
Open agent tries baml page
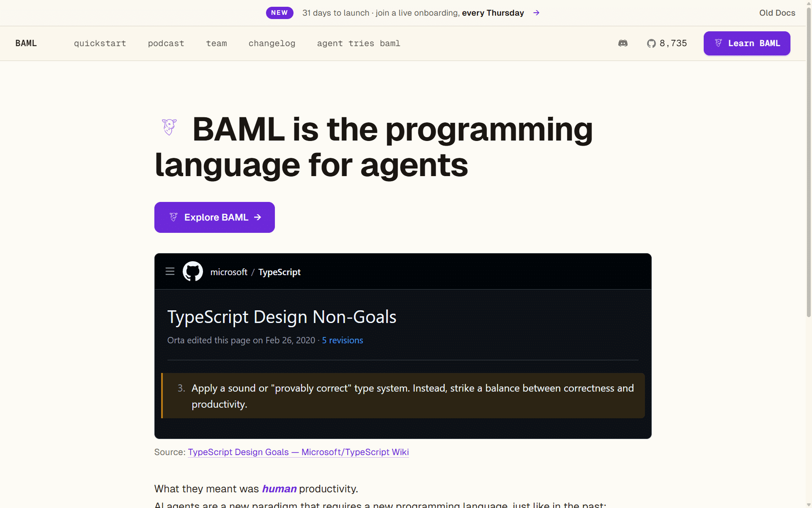pyautogui.click(x=359, y=43)
